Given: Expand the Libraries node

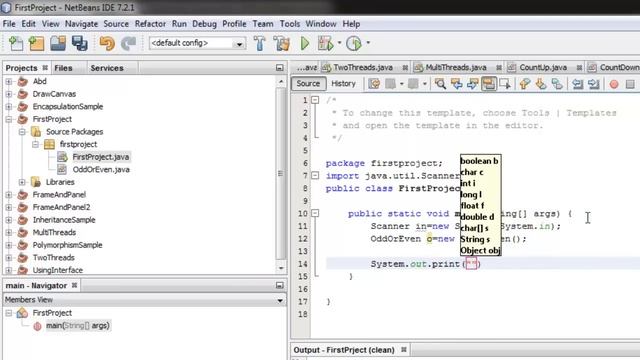Looking at the screenshot, I should pyautogui.click(x=22, y=182).
